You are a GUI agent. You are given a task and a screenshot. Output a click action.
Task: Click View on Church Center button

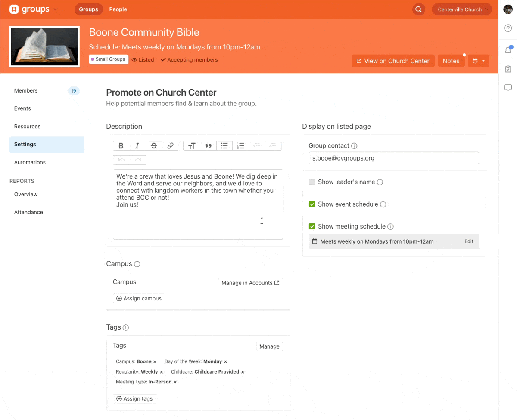392,61
